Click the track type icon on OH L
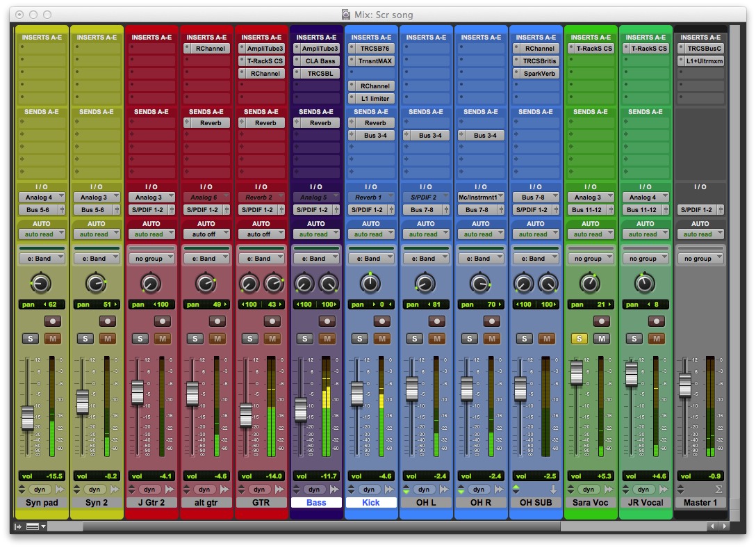The width and height of the screenshot is (756, 548). click(406, 490)
